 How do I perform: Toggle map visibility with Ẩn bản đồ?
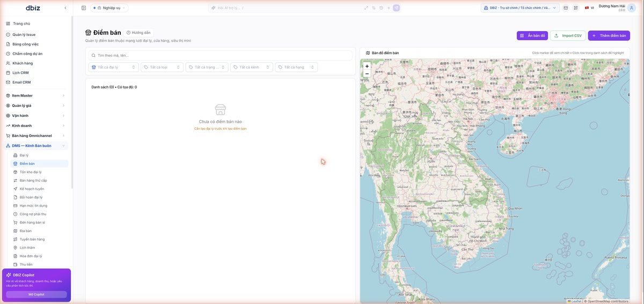point(532,35)
